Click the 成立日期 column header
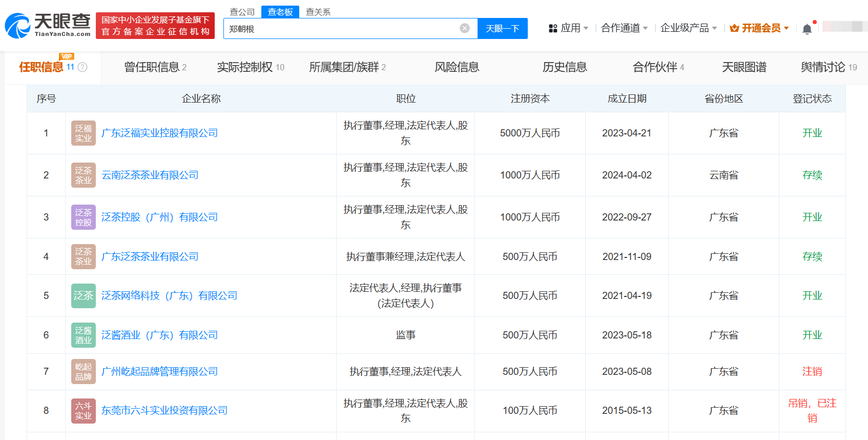868x440 pixels. 627,99
